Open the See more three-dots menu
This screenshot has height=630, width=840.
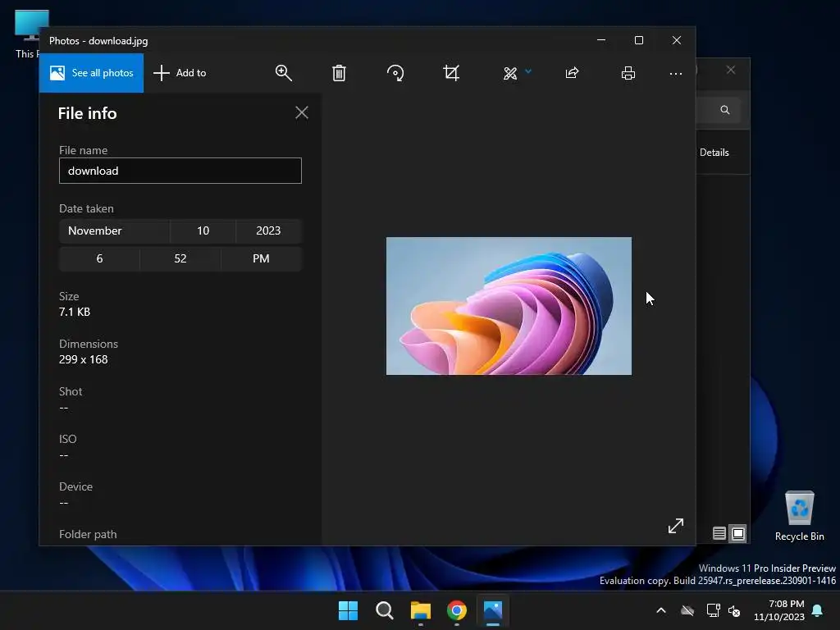pos(676,73)
